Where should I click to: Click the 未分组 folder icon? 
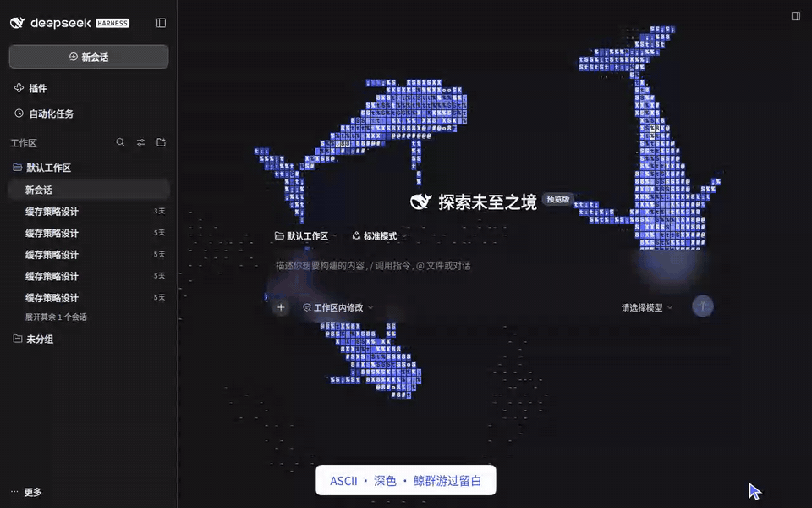[18, 339]
